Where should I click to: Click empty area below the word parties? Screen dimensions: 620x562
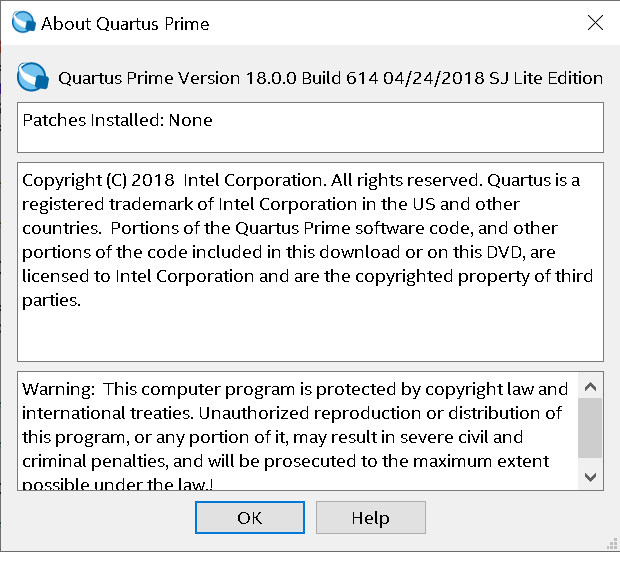(x=158, y=334)
